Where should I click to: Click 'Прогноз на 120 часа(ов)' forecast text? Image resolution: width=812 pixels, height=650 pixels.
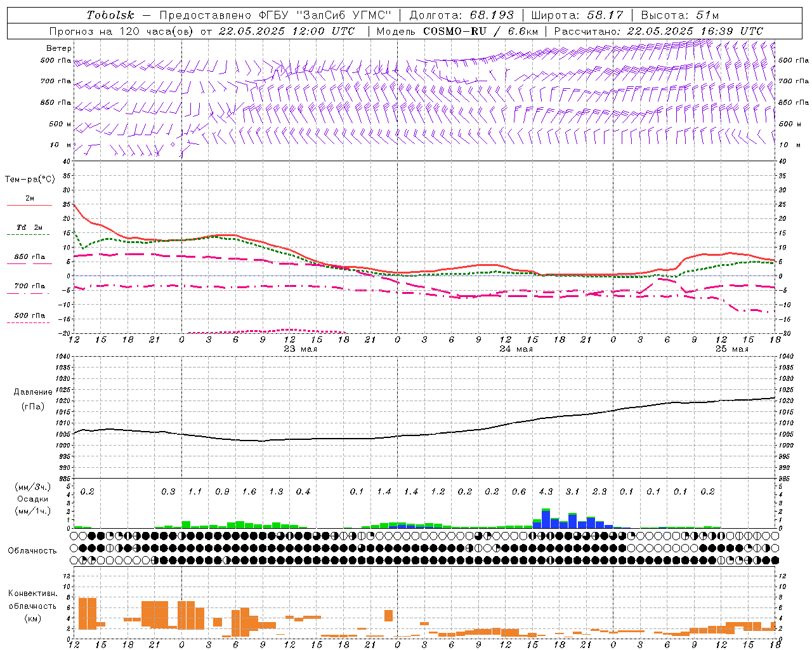[121, 31]
